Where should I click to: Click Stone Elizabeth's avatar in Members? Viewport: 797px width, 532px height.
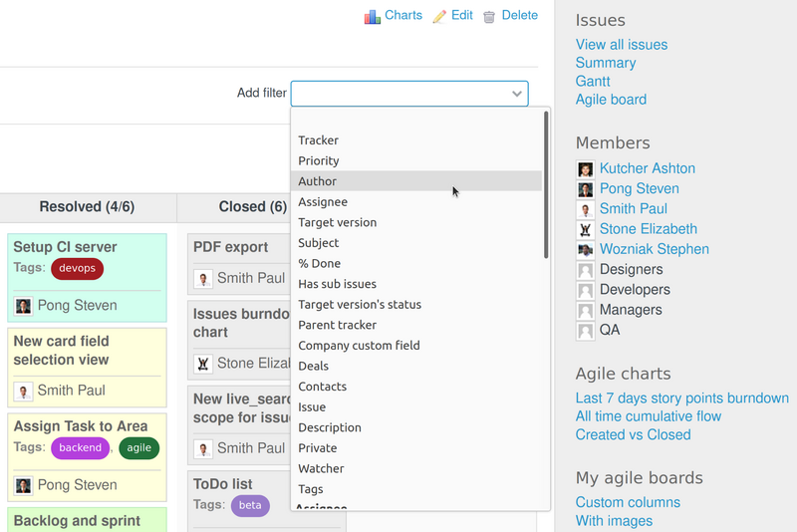[x=585, y=230]
